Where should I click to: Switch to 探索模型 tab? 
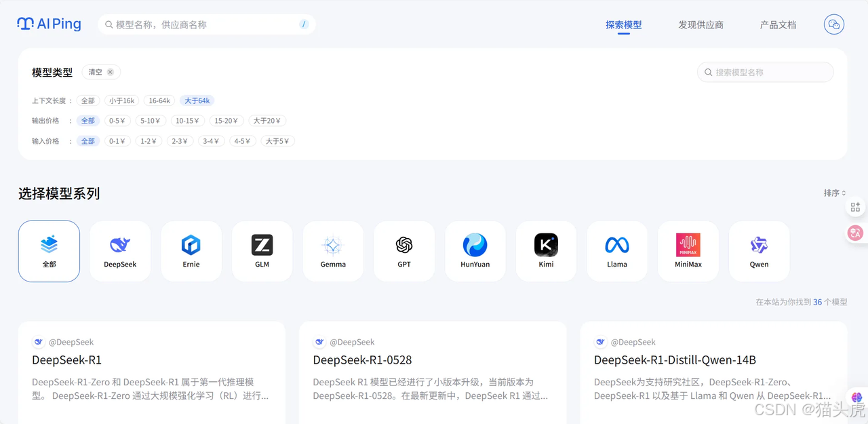point(623,24)
